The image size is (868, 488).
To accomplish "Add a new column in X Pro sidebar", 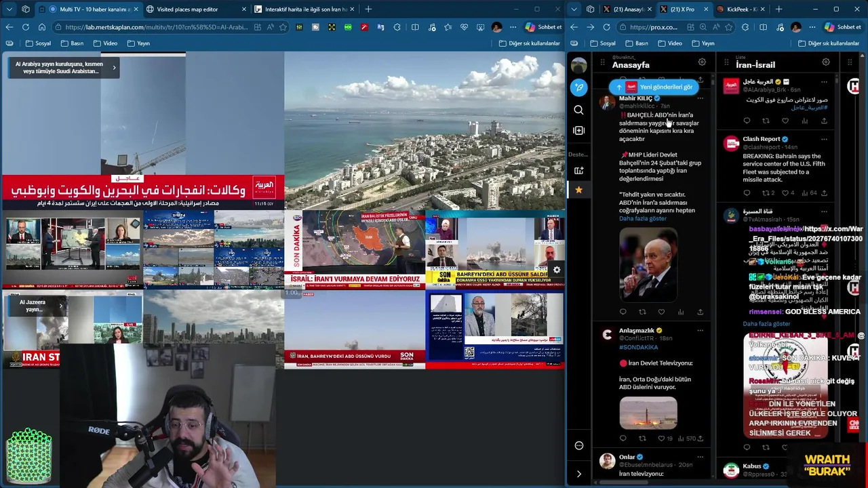I will [578, 130].
